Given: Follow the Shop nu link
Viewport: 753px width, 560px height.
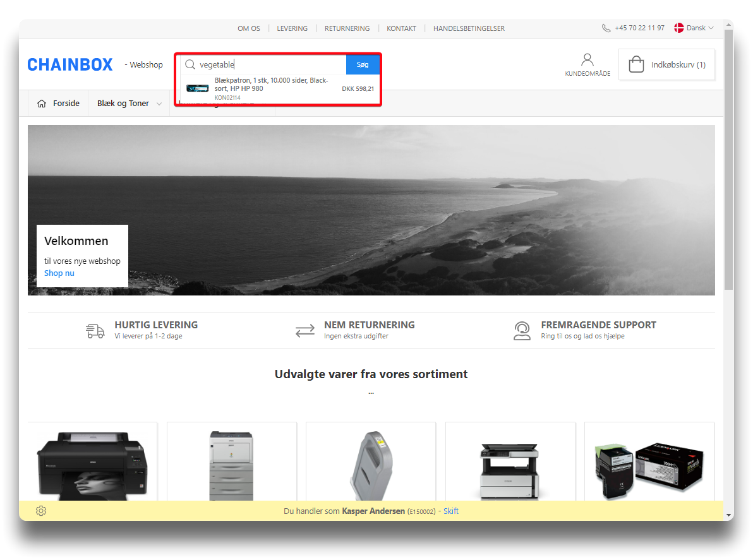Looking at the screenshot, I should pyautogui.click(x=59, y=273).
